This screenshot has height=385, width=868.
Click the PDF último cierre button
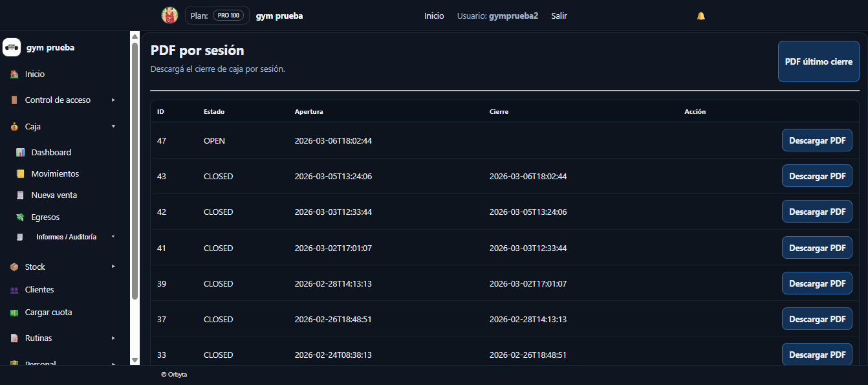[x=818, y=62]
